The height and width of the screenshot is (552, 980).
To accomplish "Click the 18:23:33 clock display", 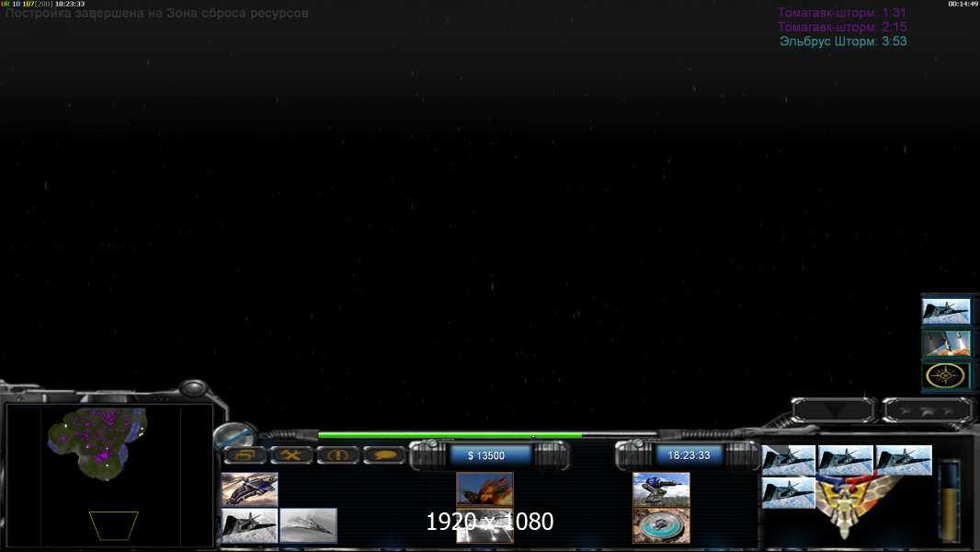I will [x=689, y=454].
